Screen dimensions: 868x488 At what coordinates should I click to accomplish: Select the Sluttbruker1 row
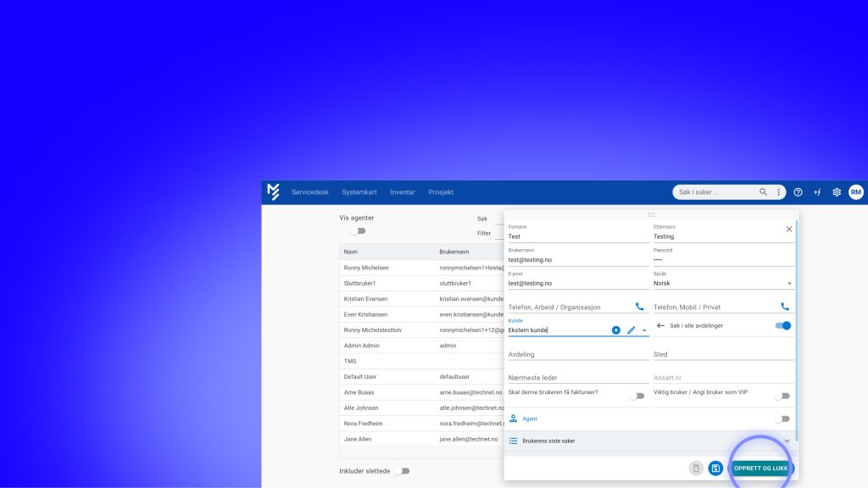(422, 283)
